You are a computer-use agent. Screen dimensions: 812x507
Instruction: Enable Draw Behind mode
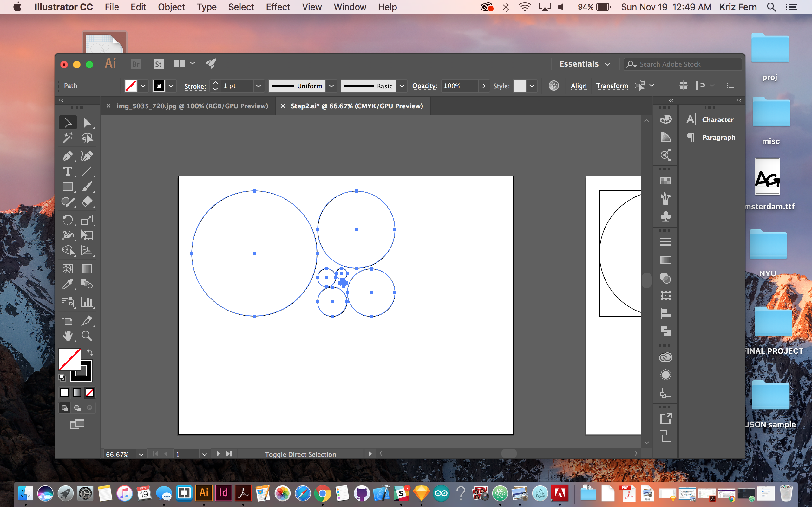[x=77, y=408]
